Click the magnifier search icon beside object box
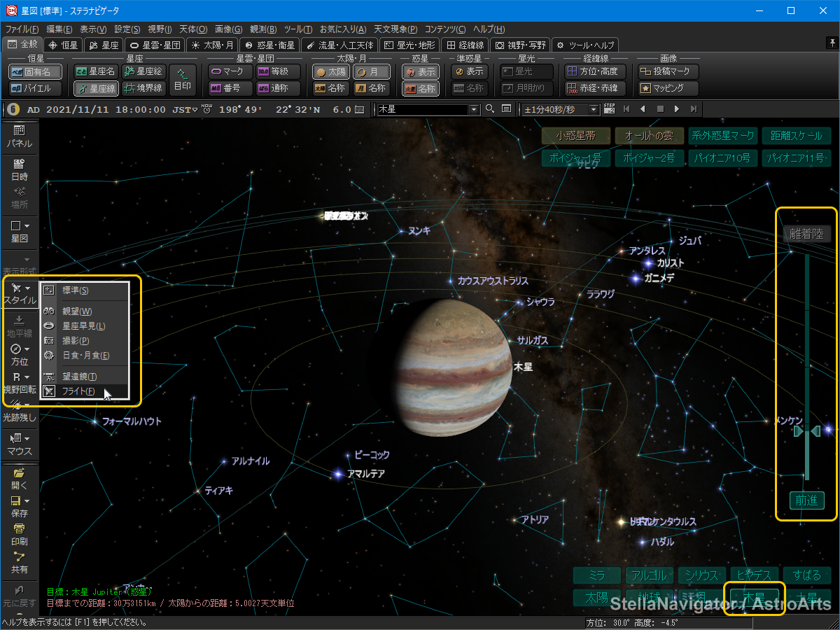Viewport: 840px width, 630px height. point(489,109)
